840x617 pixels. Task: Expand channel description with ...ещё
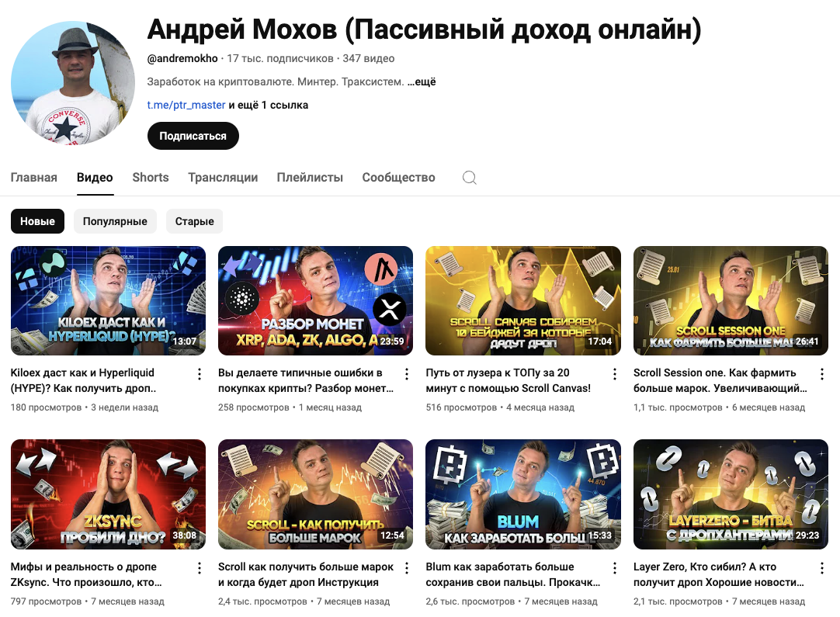(x=422, y=82)
